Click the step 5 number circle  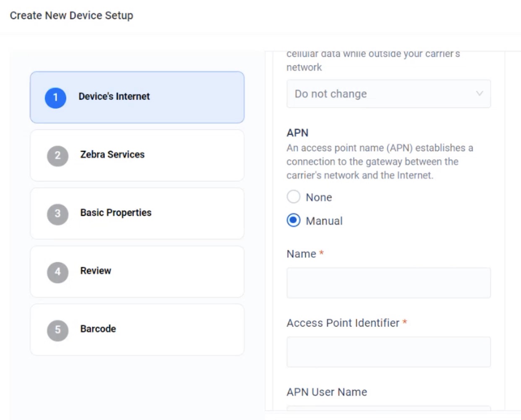click(57, 330)
